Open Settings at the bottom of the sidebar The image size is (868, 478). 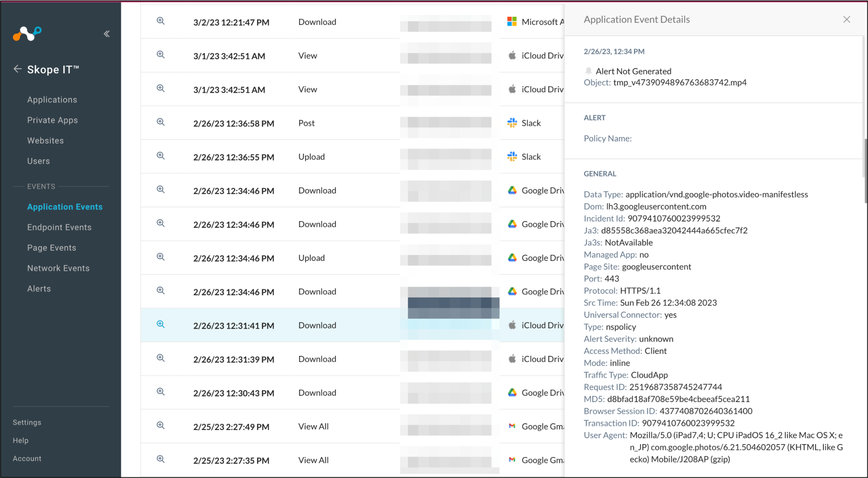tap(27, 422)
